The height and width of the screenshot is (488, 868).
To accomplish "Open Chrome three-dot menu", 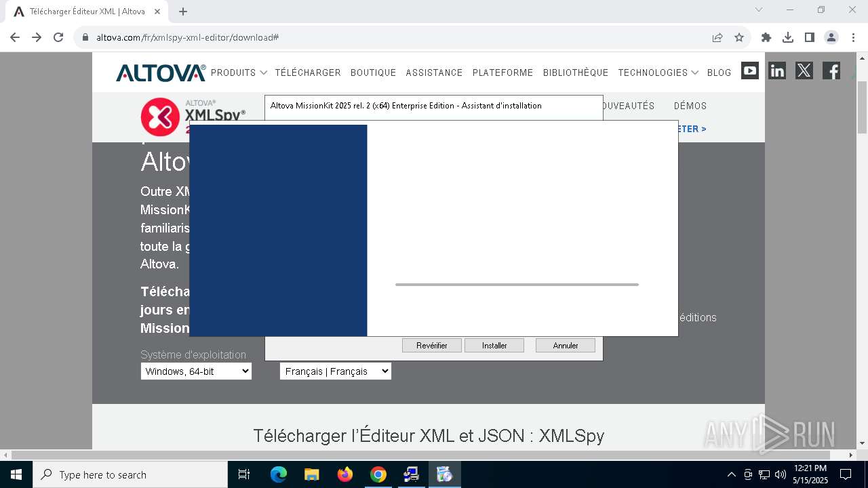I will pyautogui.click(x=853, y=37).
